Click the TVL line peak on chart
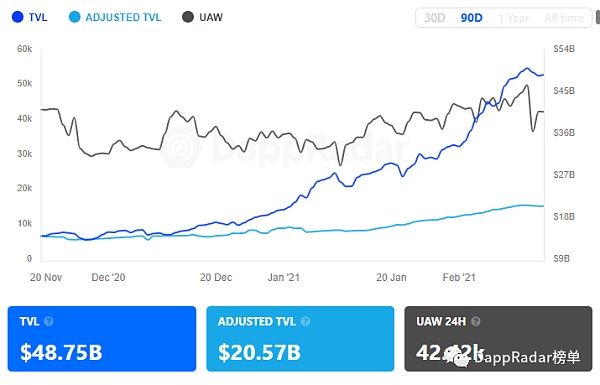 point(527,69)
